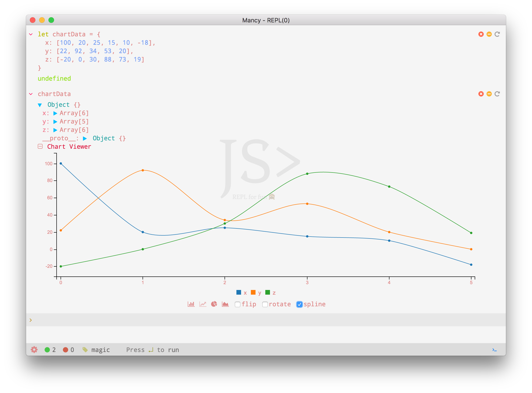This screenshot has width=532, height=393.
Task: Collapse the Chart Viewer section
Action: pos(40,147)
